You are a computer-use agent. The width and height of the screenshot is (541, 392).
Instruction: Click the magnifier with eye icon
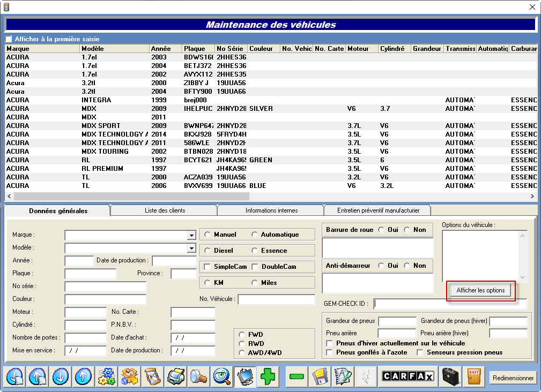pos(222,376)
